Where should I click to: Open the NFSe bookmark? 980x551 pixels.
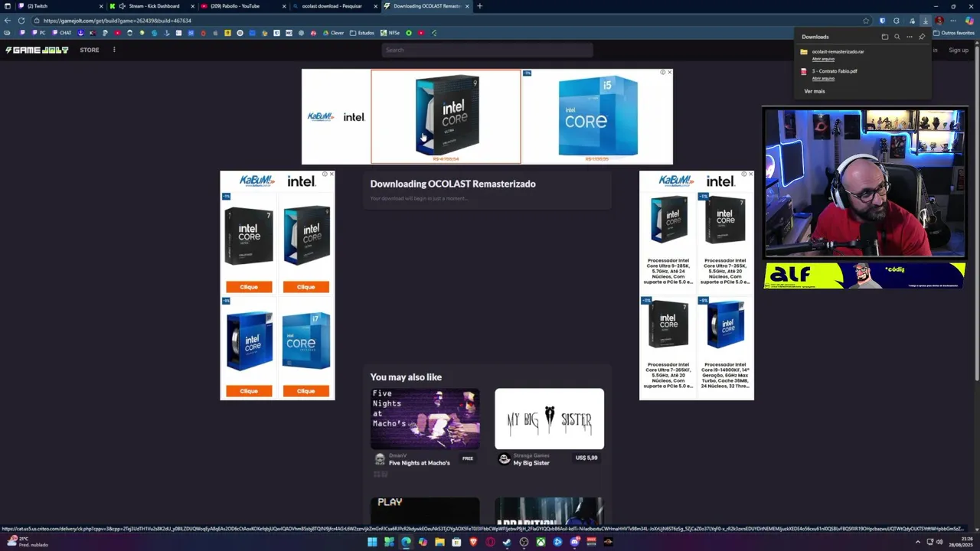point(390,33)
